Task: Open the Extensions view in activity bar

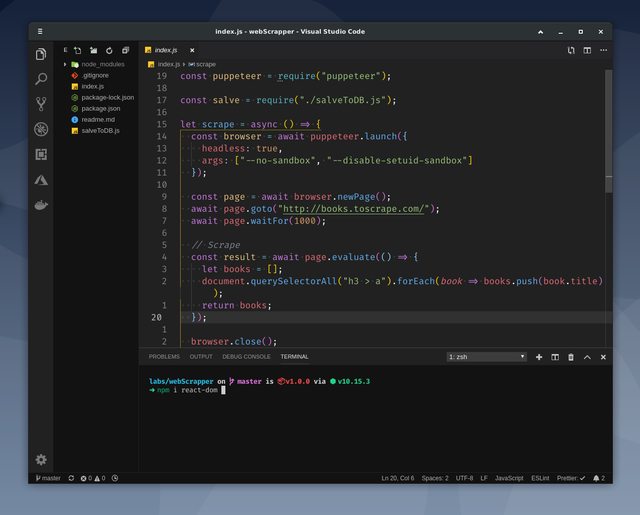Action: pos(41,154)
